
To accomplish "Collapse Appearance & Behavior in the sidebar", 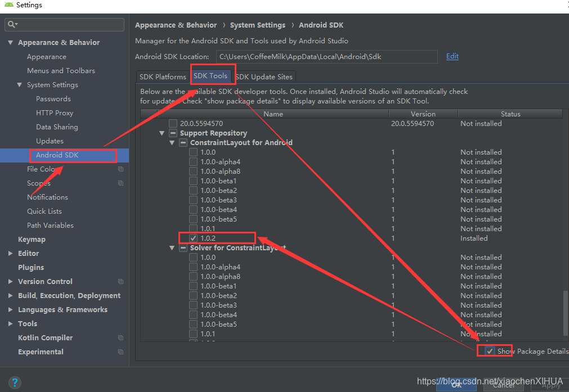I will pyautogui.click(x=10, y=42).
